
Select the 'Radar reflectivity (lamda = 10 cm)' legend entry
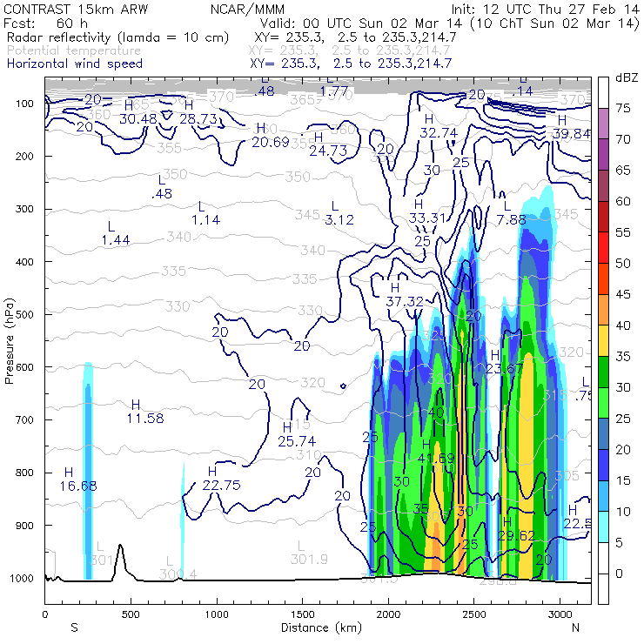point(117,37)
